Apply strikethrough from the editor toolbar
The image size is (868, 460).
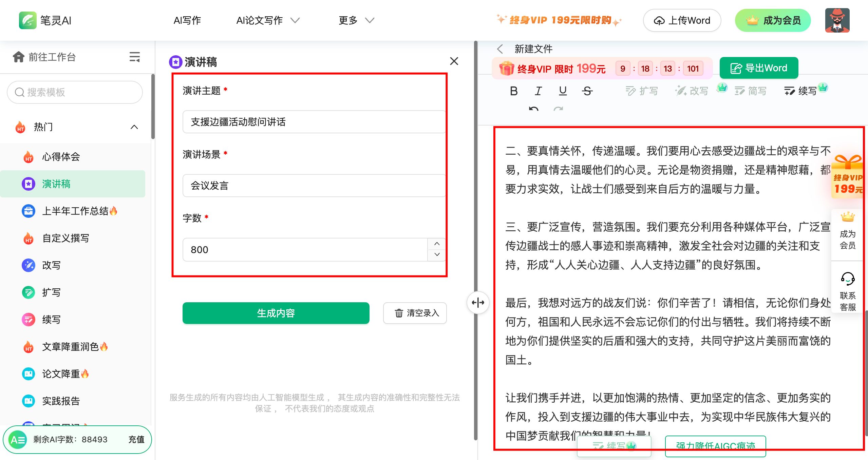point(587,91)
